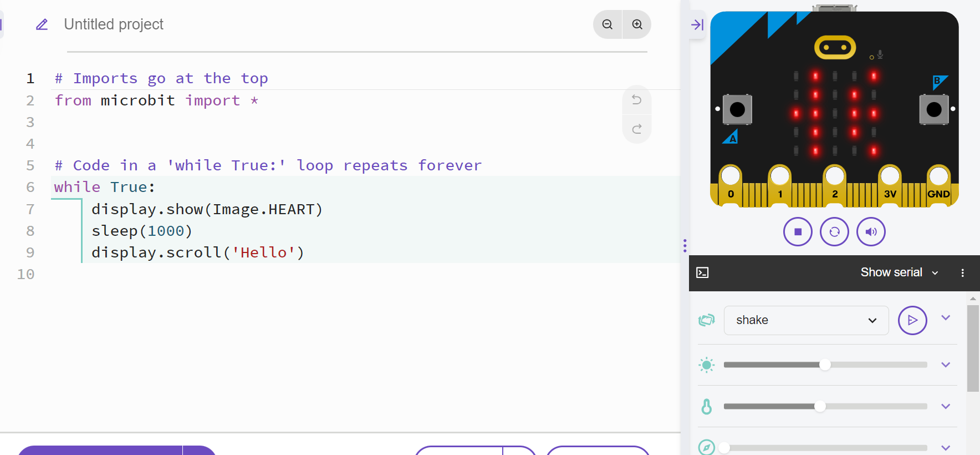Expand the Show serial panel
The height and width of the screenshot is (455, 980).
click(x=899, y=272)
